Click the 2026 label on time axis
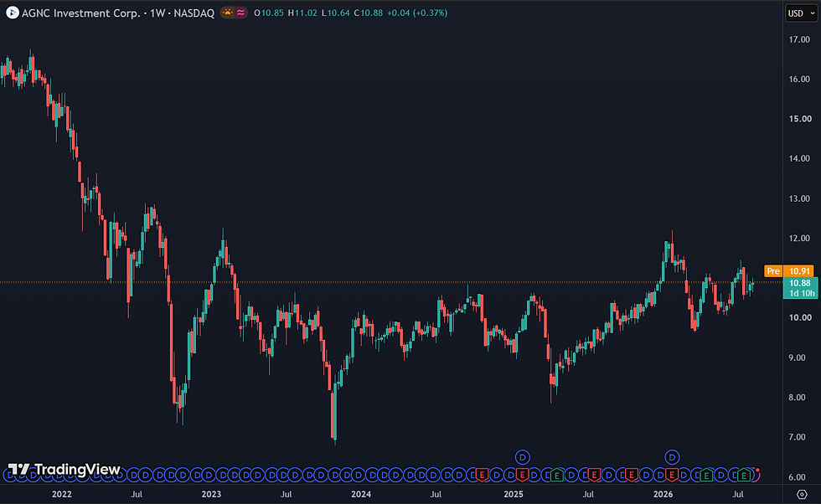The height and width of the screenshot is (504, 821). point(663,494)
